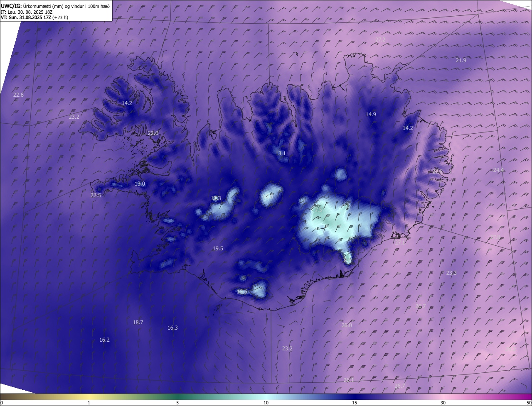Click the 19.5 value label

point(218,248)
